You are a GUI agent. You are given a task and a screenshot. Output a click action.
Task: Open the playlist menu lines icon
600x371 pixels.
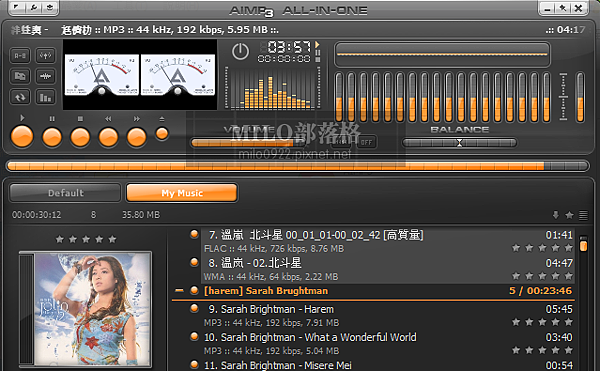(583, 215)
